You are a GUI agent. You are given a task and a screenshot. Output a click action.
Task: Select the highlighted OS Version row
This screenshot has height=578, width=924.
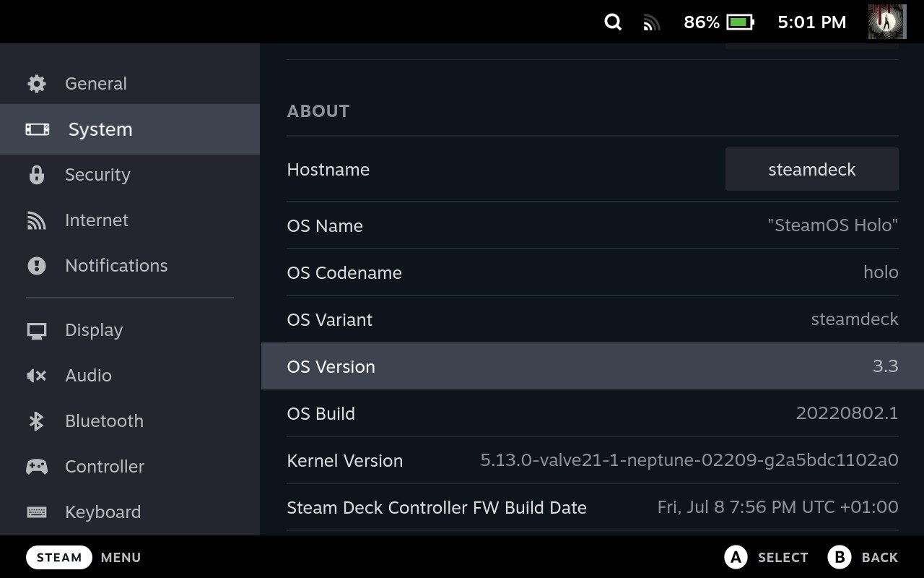click(592, 366)
